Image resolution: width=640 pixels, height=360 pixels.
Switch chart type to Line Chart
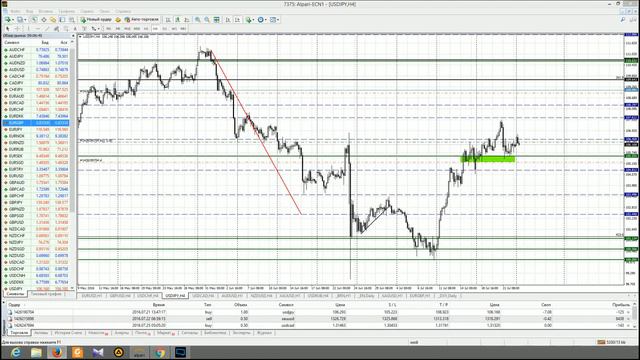[x=187, y=20]
